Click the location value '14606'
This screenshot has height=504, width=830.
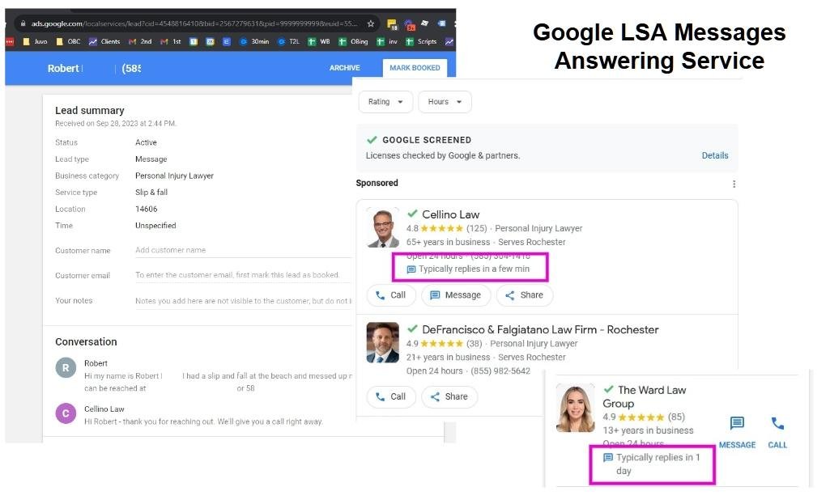coord(146,209)
